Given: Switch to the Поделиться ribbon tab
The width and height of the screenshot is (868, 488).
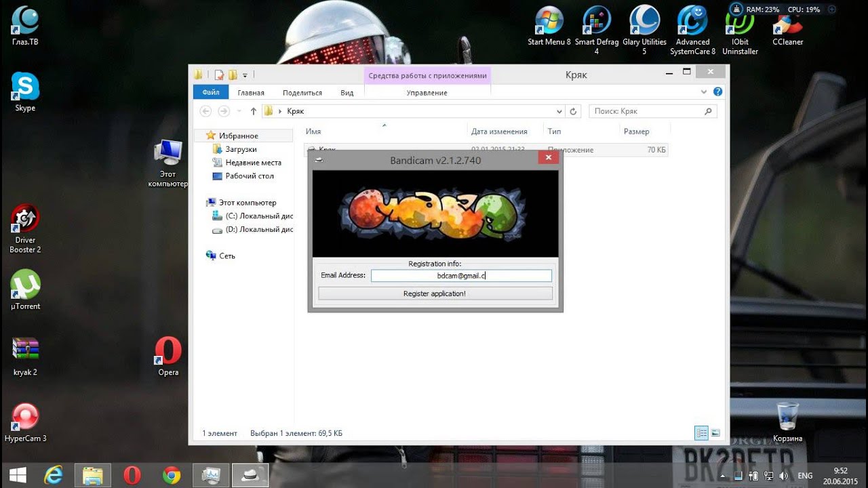Looking at the screenshot, I should point(302,93).
